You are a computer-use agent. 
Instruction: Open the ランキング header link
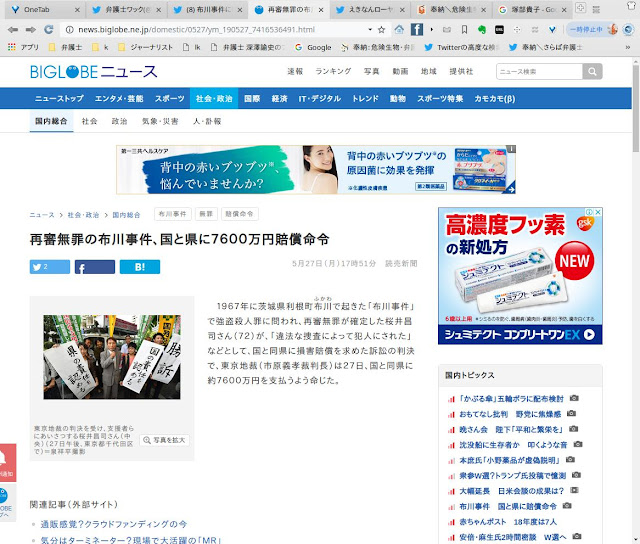point(333,71)
